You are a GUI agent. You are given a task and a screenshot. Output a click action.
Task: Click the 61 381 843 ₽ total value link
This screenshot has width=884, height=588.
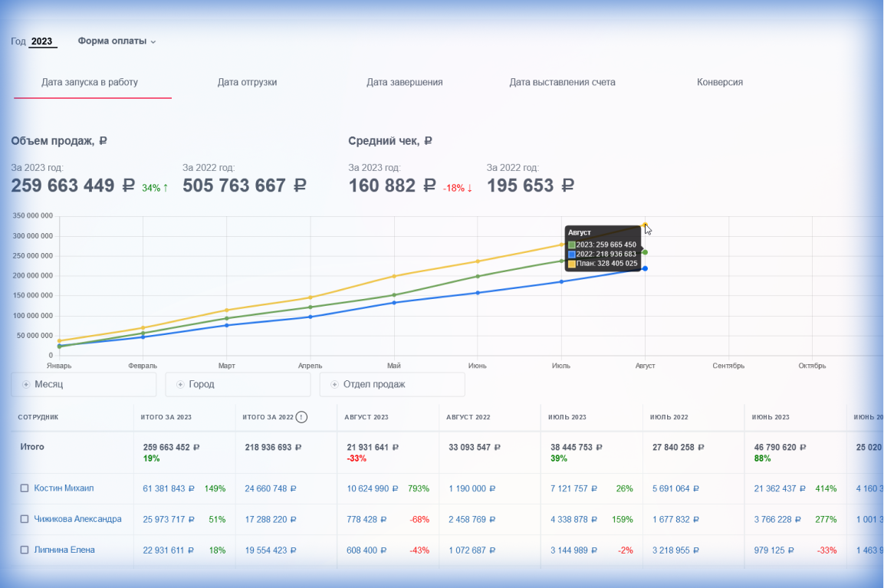(169, 488)
